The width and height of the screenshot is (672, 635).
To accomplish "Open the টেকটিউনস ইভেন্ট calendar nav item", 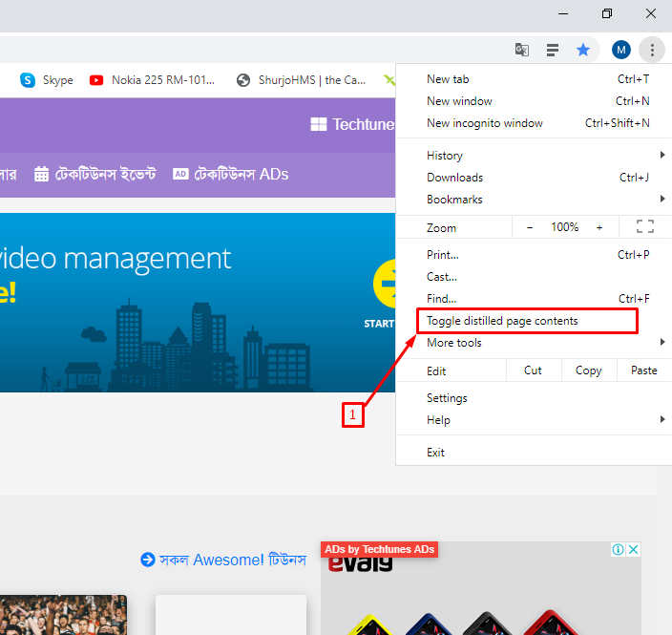I will pos(95,175).
